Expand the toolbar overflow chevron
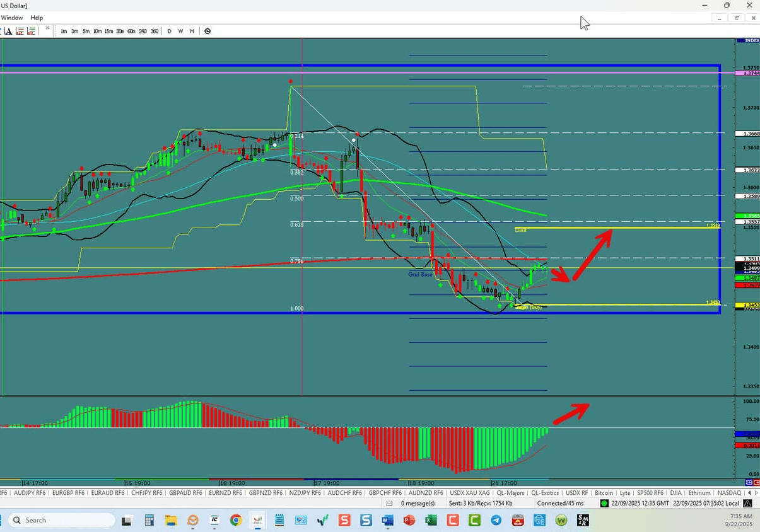Image resolution: width=760 pixels, height=532 pixels. coord(47,28)
